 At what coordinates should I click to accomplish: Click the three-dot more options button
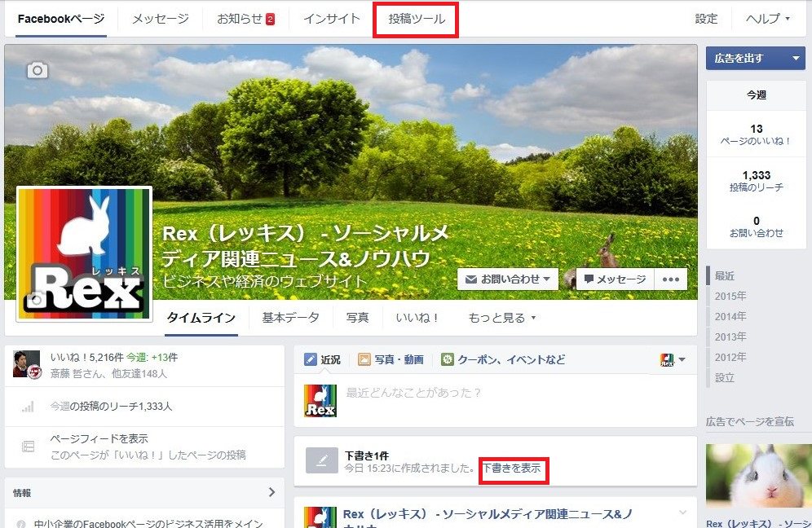671,279
